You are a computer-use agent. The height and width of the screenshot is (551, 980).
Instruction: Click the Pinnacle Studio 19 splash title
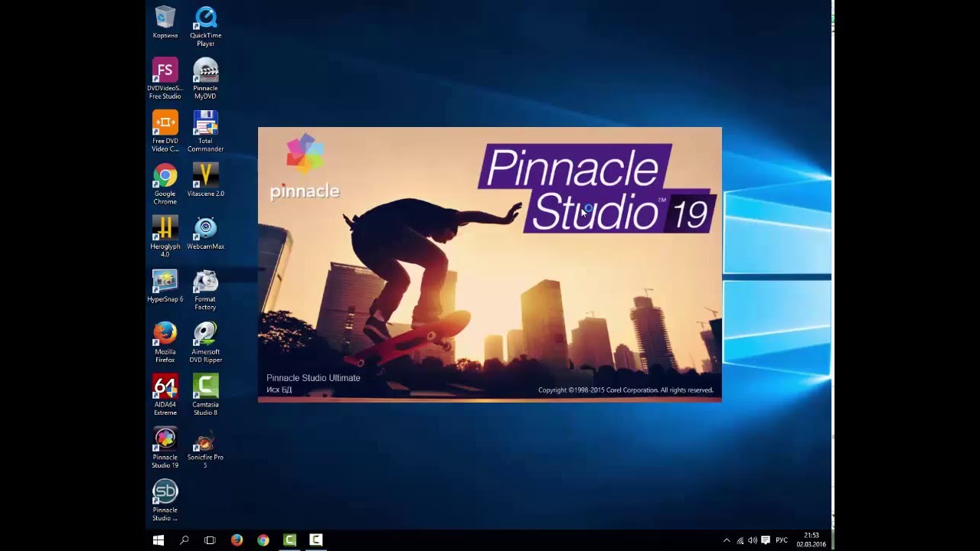click(x=597, y=189)
